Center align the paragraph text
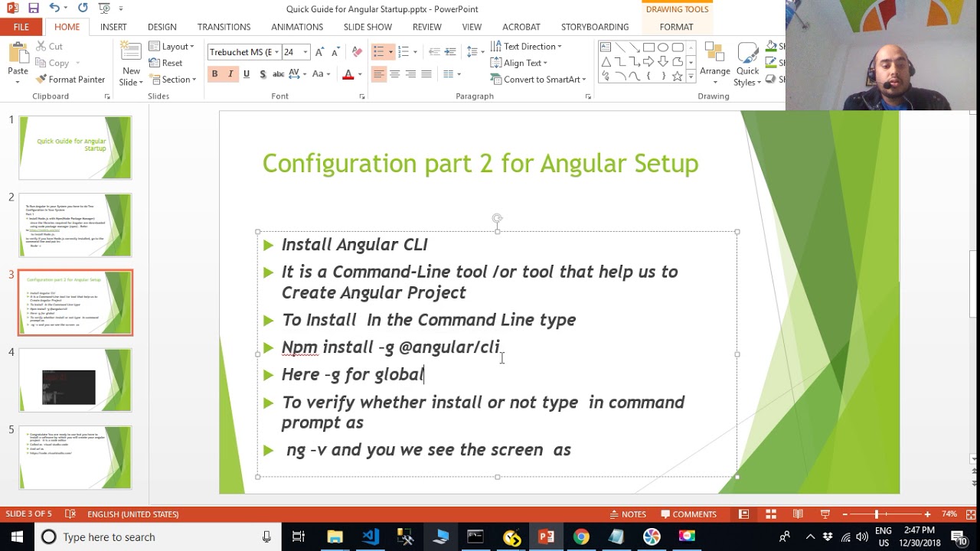The image size is (980, 551). pos(394,74)
